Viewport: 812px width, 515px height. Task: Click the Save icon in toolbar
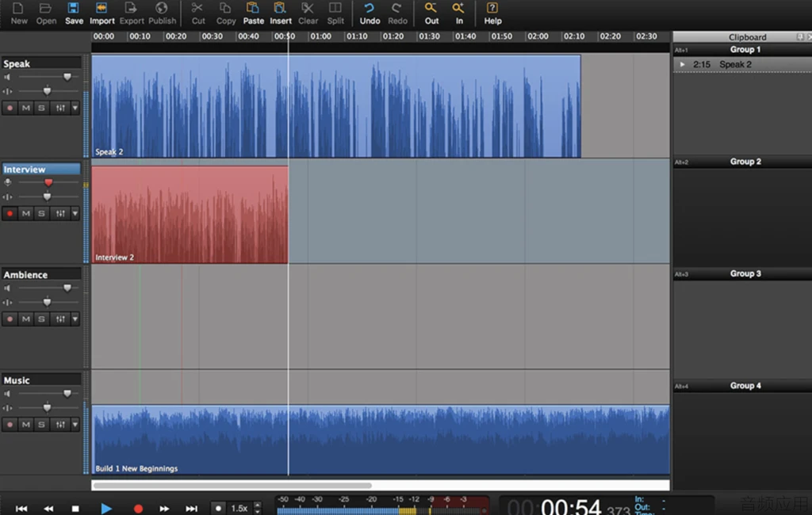(74, 9)
